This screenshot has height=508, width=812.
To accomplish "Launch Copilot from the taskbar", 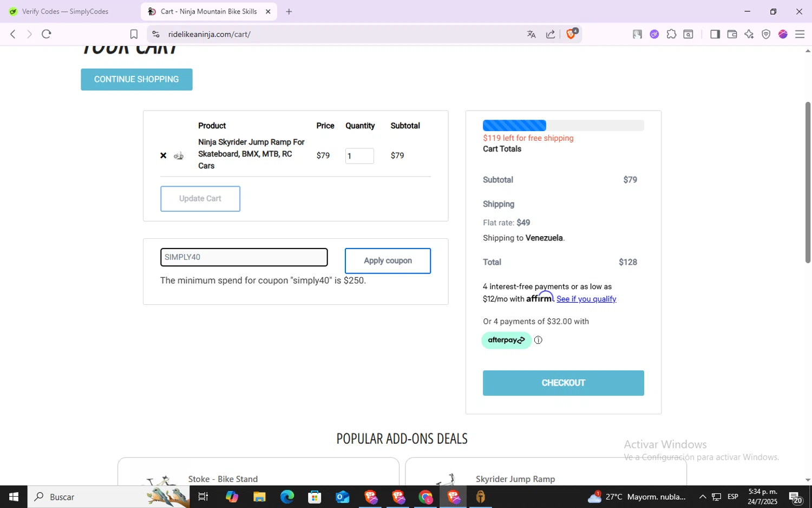I will coord(232,497).
